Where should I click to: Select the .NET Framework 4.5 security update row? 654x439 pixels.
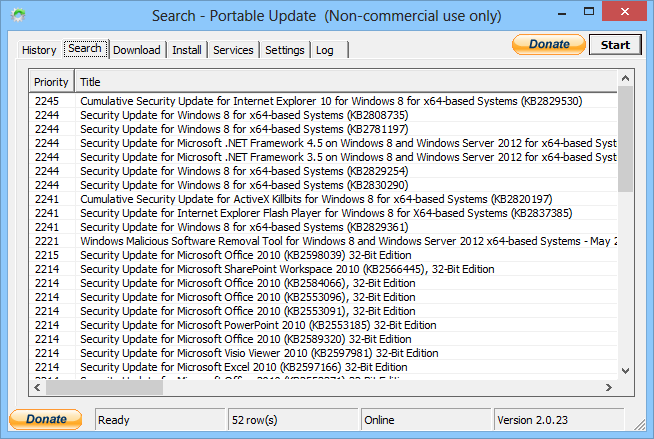click(x=323, y=143)
